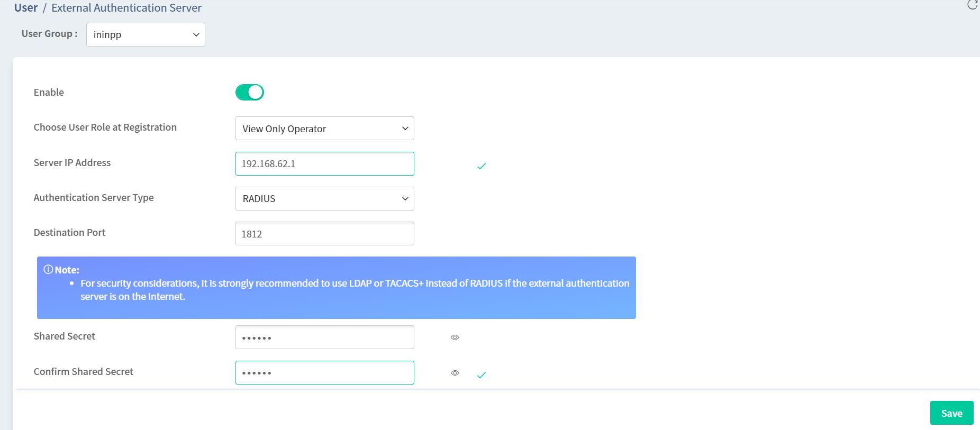Click the Server IP Address label
Screen dimensions: 980x430
tap(72, 163)
